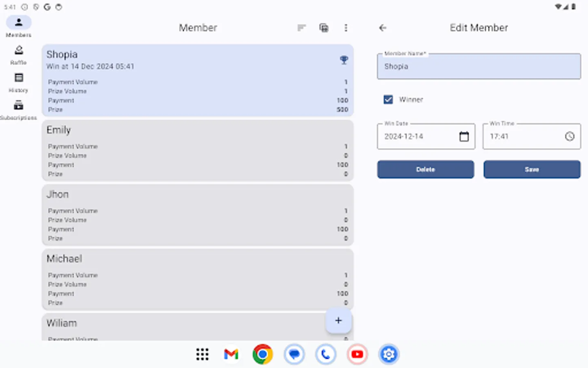Click the Save button

tap(532, 169)
